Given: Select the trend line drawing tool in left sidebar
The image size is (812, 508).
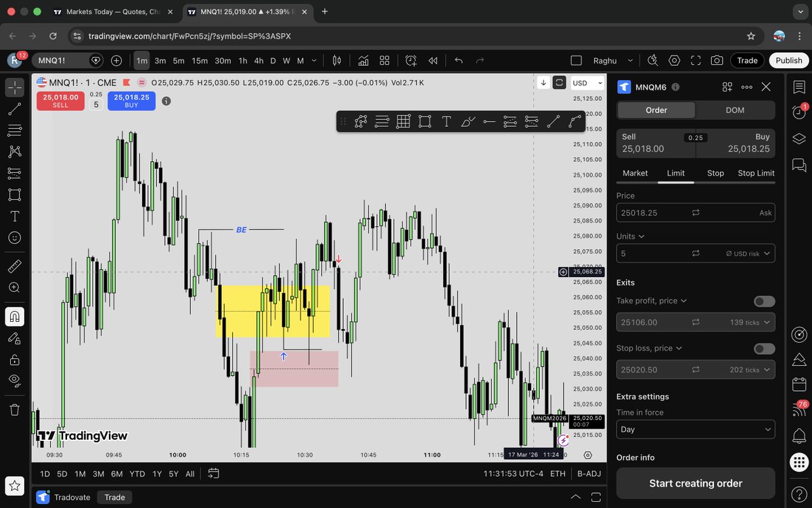Looking at the screenshot, I should (14, 108).
